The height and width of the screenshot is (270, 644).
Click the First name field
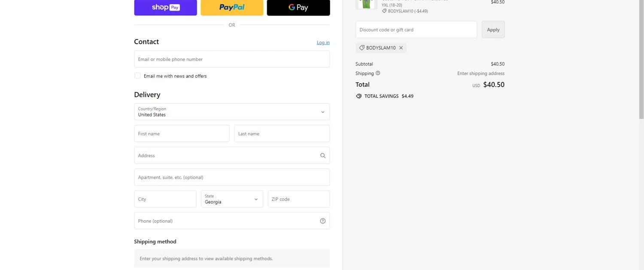tap(182, 133)
